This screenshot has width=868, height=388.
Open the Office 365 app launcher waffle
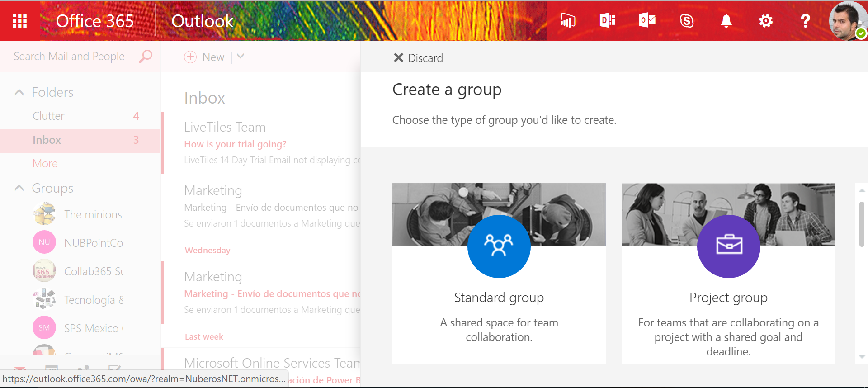(x=20, y=21)
